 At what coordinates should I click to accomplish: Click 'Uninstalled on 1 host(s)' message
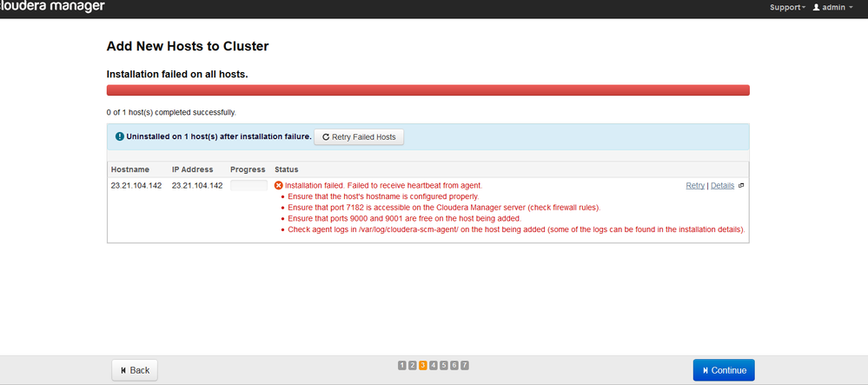219,136
